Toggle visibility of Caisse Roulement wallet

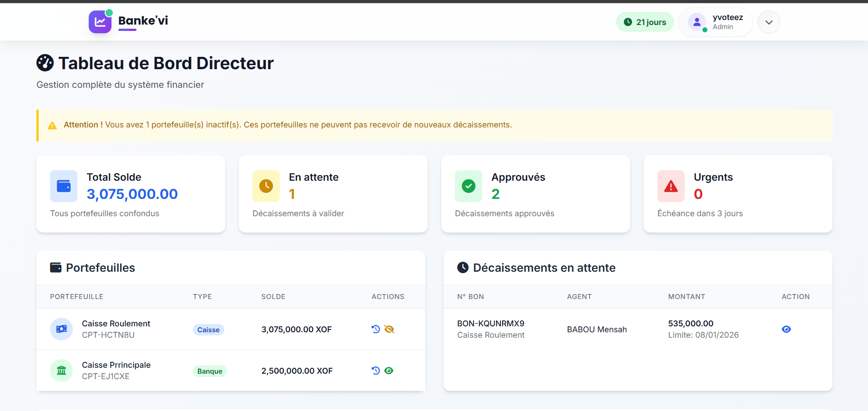coord(389,329)
